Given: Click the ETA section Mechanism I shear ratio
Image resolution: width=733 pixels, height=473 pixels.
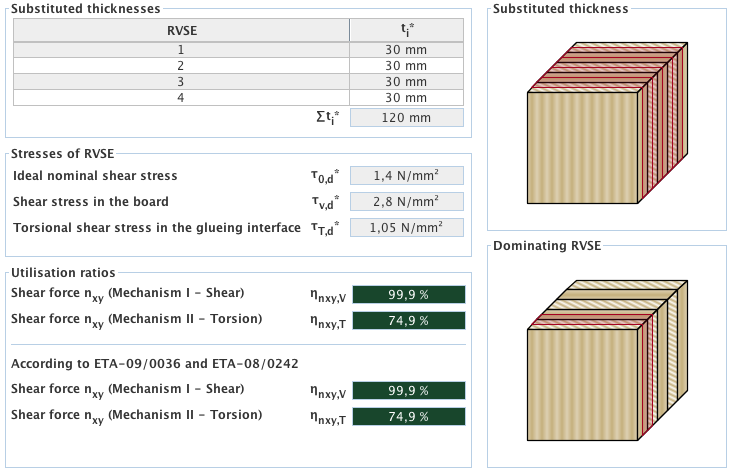Looking at the screenshot, I should pos(410,390).
